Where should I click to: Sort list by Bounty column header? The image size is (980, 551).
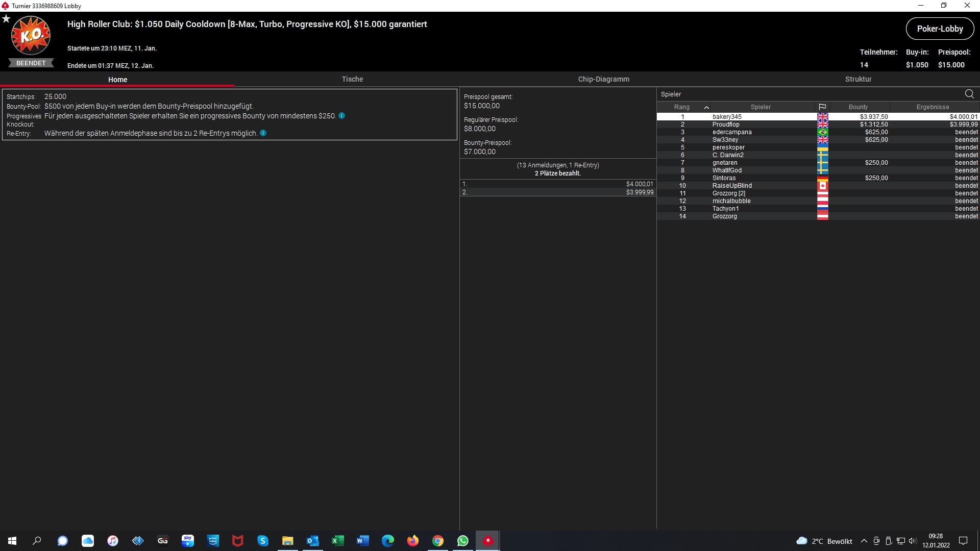pos(858,107)
